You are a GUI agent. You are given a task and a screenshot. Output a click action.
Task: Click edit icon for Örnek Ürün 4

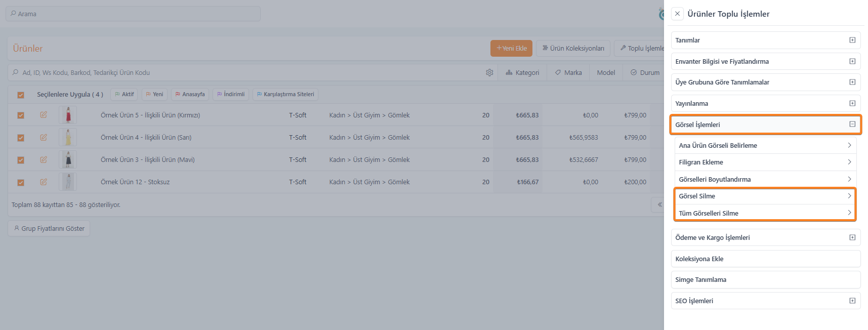coord(44,137)
